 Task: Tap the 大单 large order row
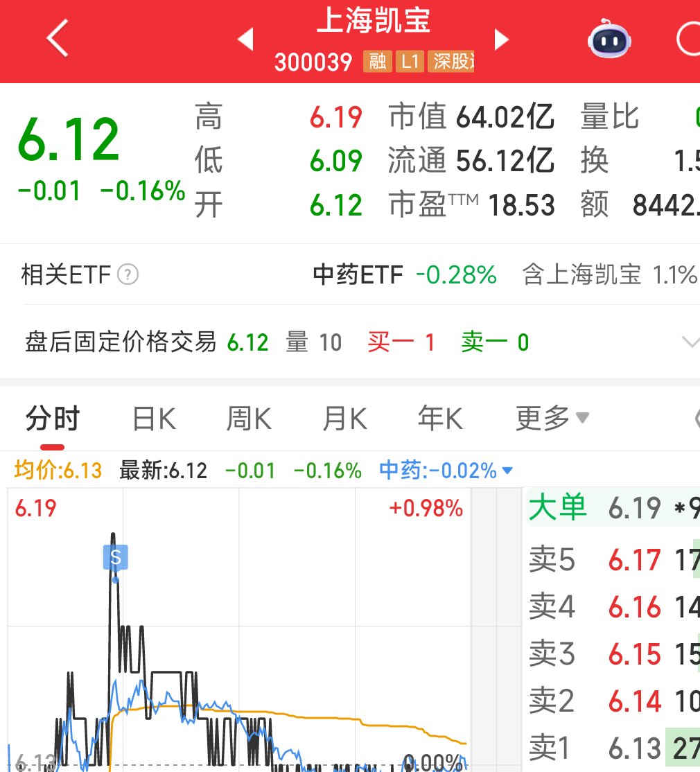[613, 507]
